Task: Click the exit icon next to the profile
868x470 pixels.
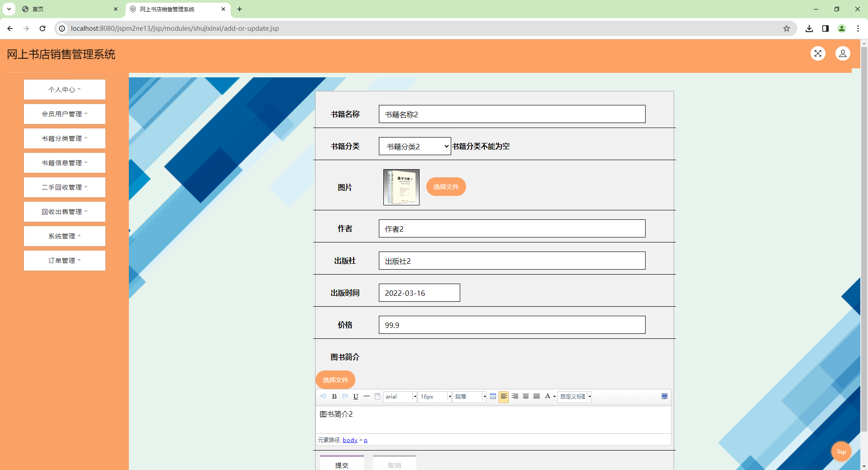Action: click(818, 53)
